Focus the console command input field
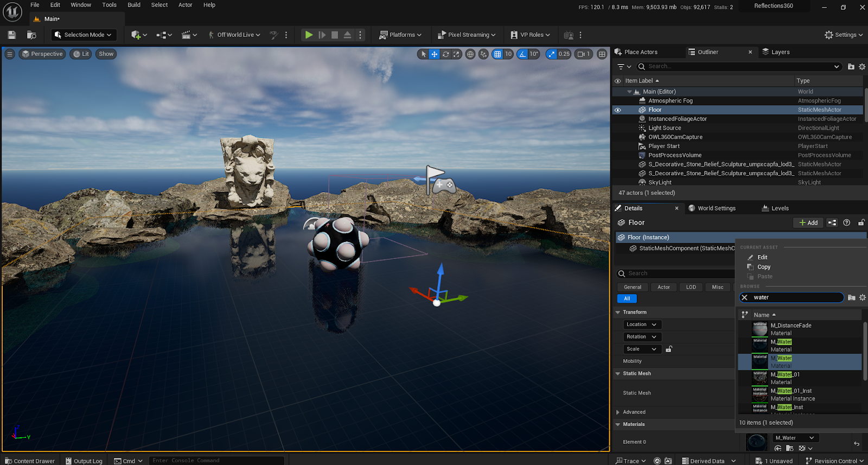The image size is (868, 465). (216, 461)
